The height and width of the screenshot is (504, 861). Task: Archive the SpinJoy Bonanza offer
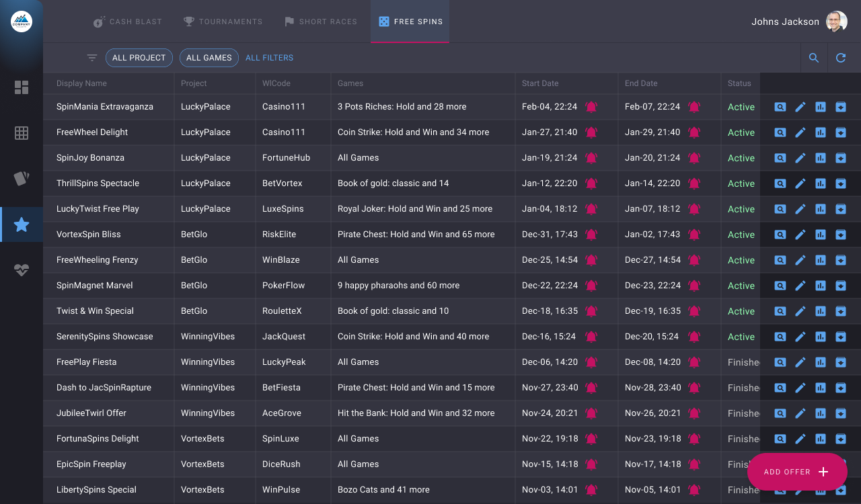pos(841,158)
